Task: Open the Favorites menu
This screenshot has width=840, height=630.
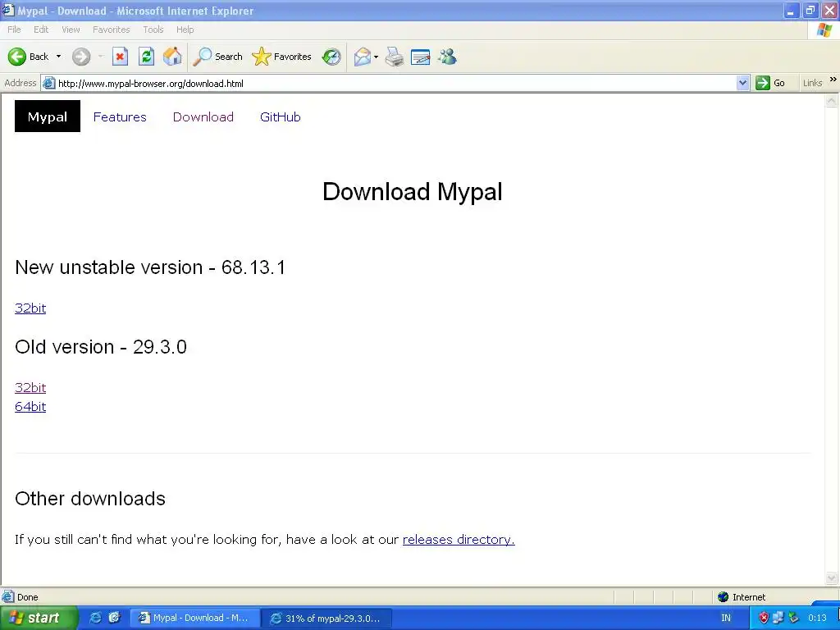Action: [x=111, y=30]
